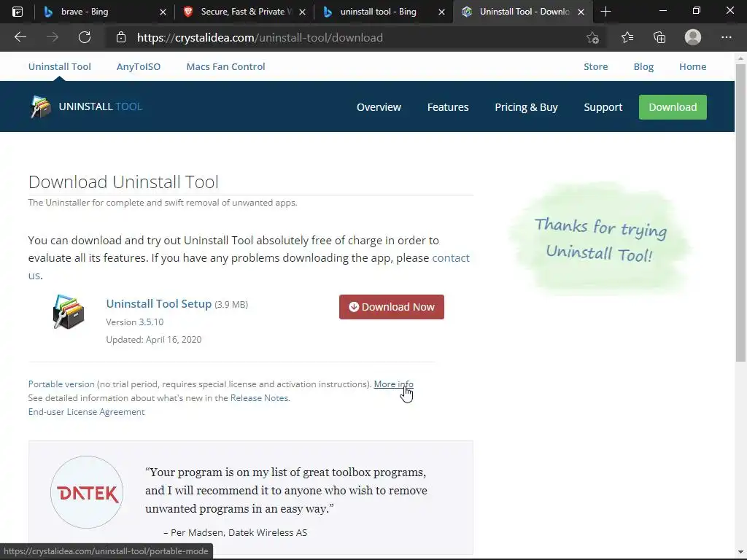This screenshot has width=747, height=560.
Task: Open the Uninstall Tool Setup link
Action: click(158, 304)
